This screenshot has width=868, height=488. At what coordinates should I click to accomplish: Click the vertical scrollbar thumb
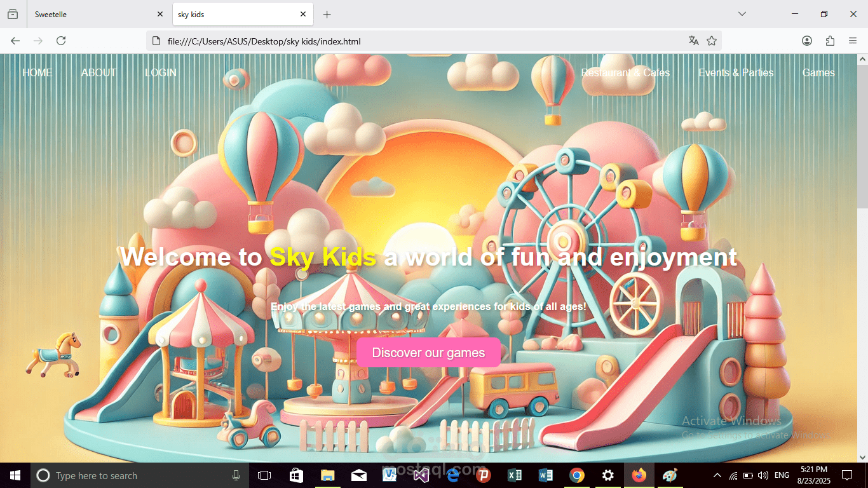[x=862, y=137]
